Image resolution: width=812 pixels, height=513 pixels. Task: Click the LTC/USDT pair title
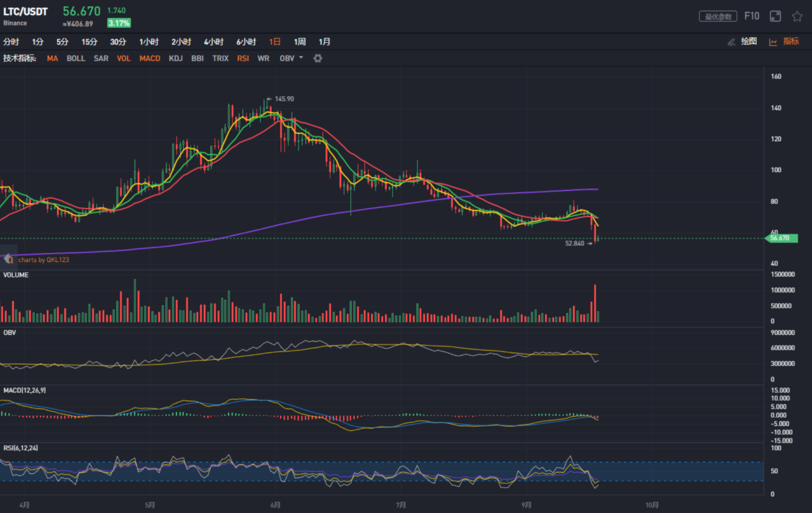(25, 12)
